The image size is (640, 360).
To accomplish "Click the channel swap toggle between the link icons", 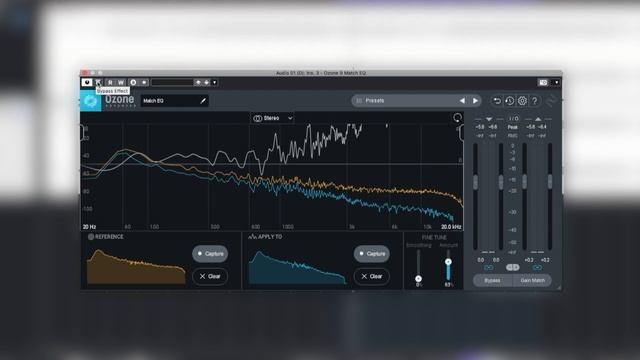I will point(513,268).
